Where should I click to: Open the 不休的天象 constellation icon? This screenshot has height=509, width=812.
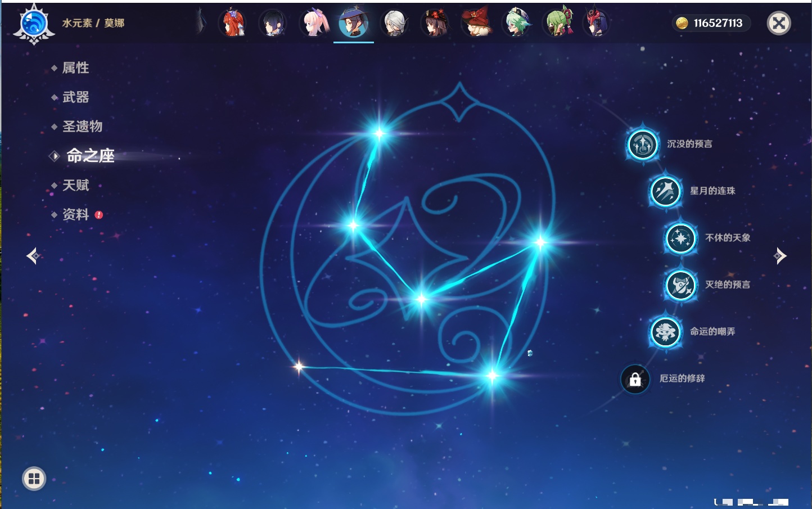(x=681, y=238)
